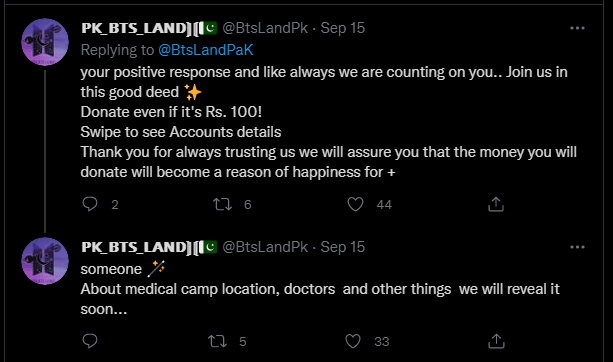Open @BtsLandPk handle on second tweet

(265, 247)
